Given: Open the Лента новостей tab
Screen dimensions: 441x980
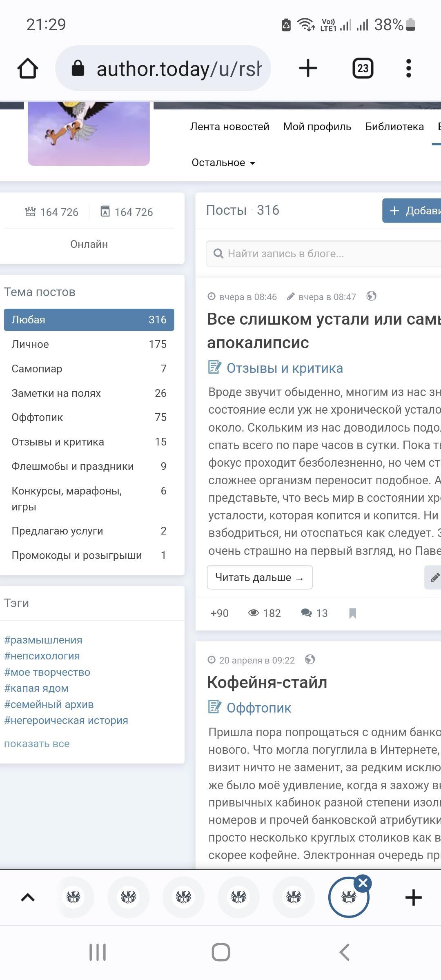Looking at the screenshot, I should coord(229,127).
